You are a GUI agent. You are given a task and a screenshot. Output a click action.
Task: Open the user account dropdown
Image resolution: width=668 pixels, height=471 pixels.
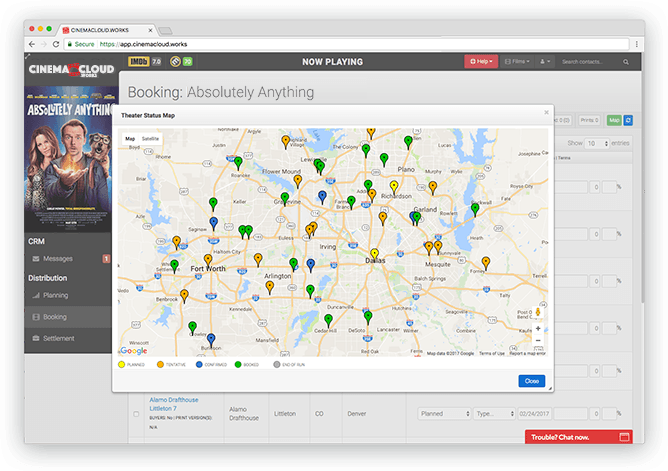pos(546,62)
